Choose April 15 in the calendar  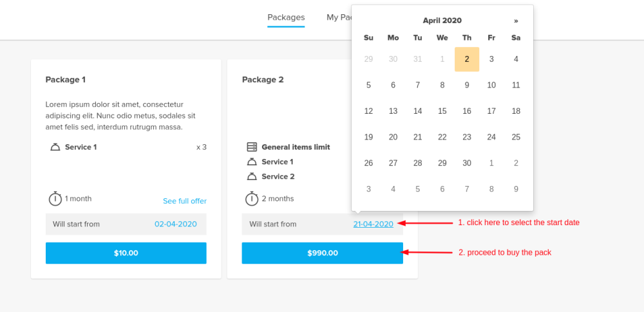[442, 111]
